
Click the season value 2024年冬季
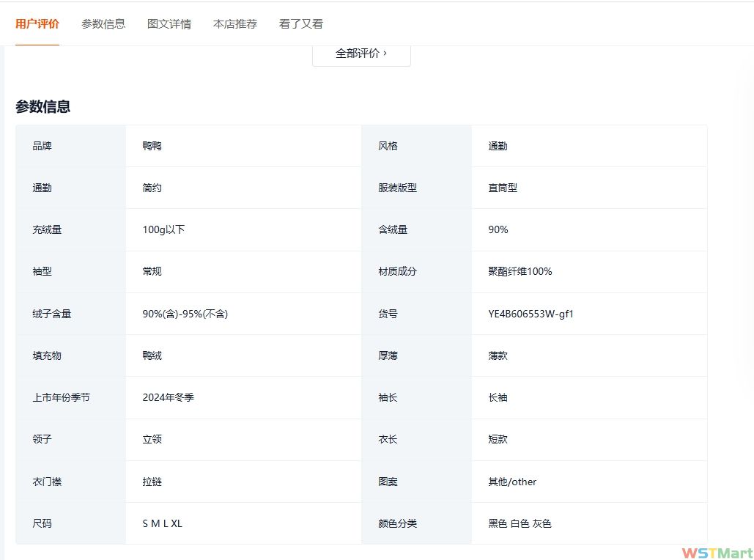[169, 397]
